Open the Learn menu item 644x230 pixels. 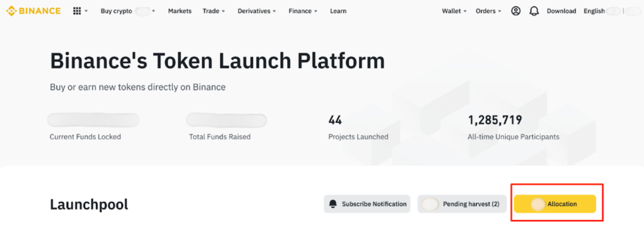(x=338, y=11)
